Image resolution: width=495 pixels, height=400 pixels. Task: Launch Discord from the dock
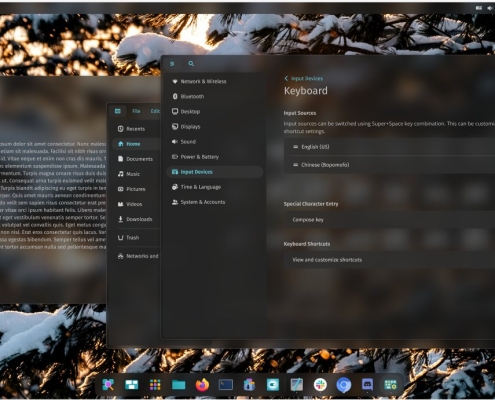367,385
